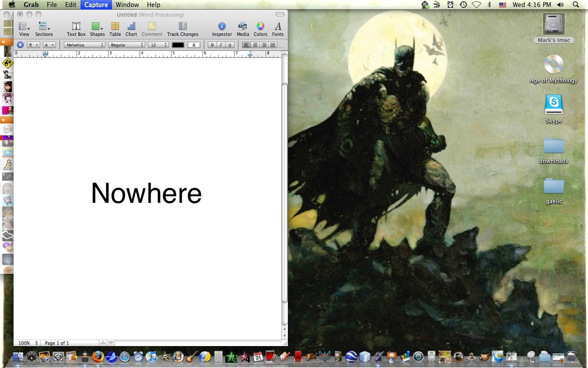Image resolution: width=588 pixels, height=368 pixels.
Task: Select the gaelic folder on desktop
Action: (x=554, y=186)
